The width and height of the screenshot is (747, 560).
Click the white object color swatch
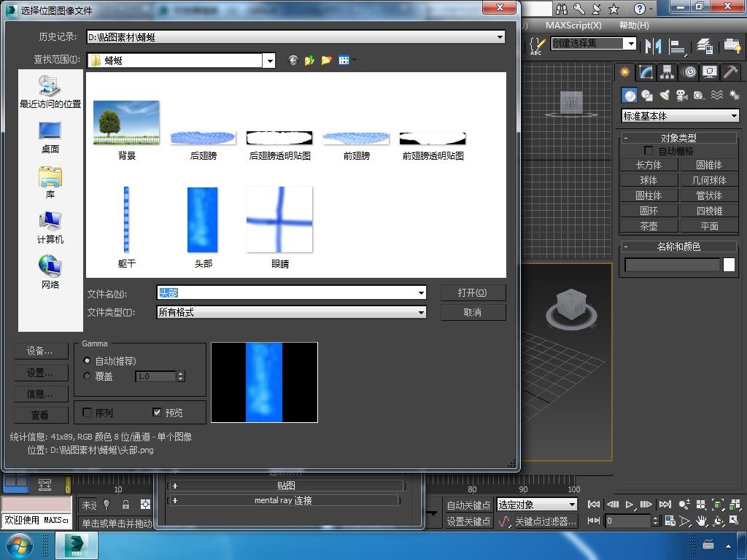(729, 265)
